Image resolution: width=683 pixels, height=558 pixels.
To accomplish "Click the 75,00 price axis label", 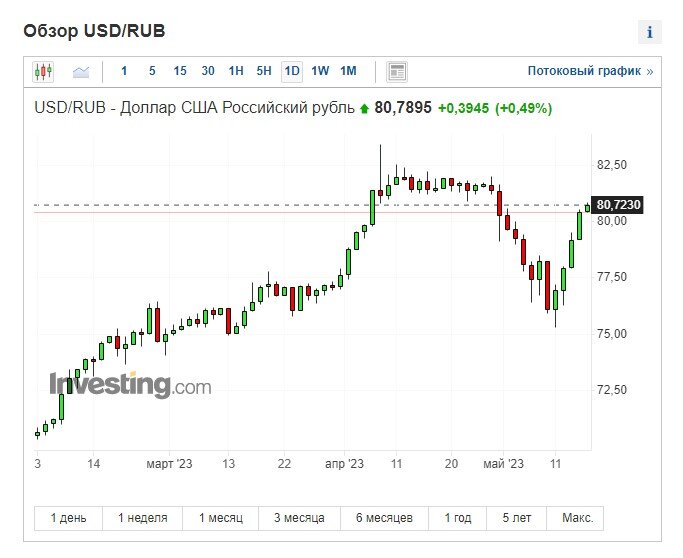I will click(x=612, y=334).
